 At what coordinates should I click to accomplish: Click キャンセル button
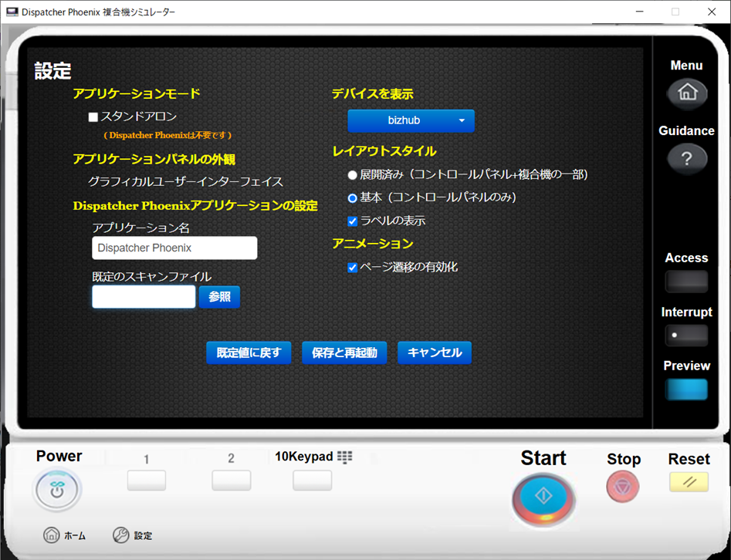click(435, 353)
